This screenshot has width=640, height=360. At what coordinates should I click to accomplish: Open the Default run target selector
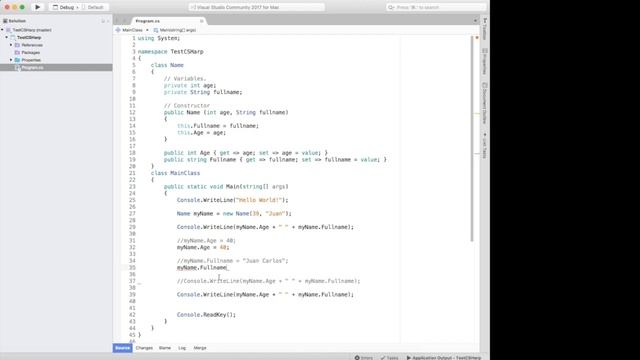[x=93, y=7]
